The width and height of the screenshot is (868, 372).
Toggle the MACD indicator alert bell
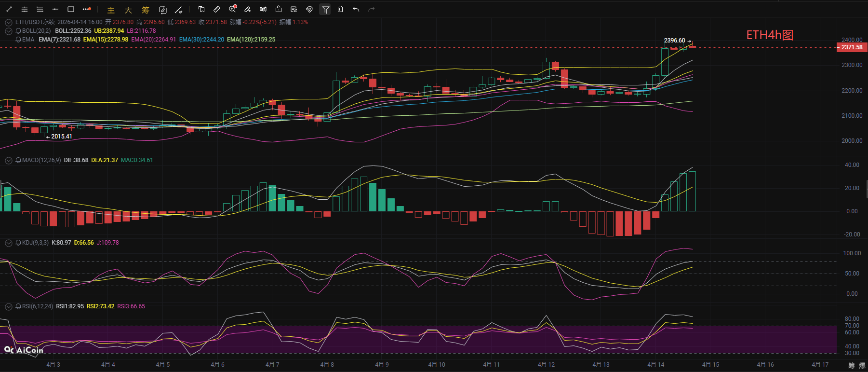coord(18,160)
